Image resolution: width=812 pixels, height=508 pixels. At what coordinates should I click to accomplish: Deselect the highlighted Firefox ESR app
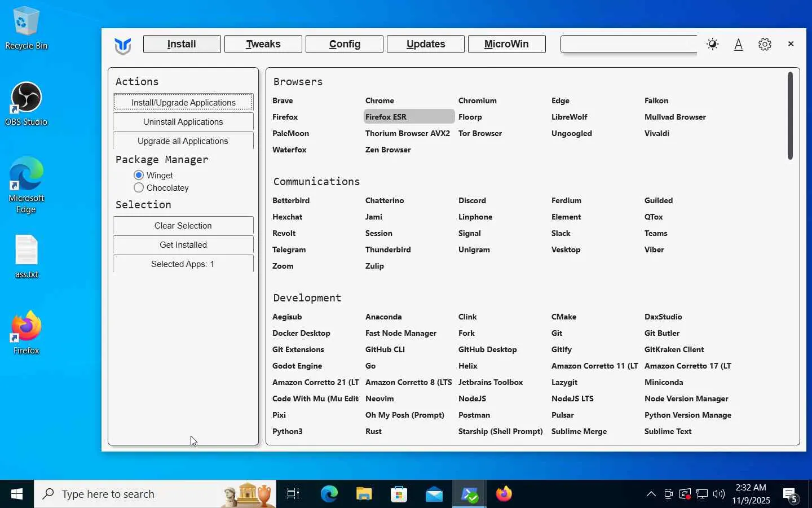pyautogui.click(x=409, y=117)
